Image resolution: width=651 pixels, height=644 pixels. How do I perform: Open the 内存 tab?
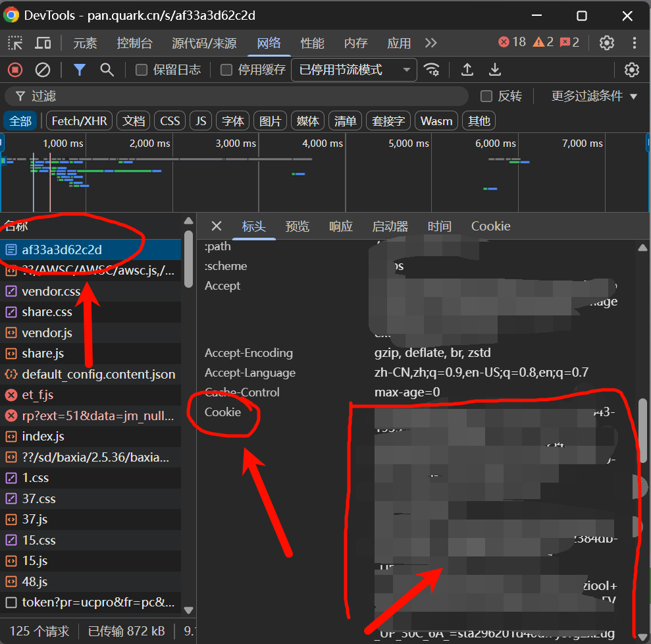pos(356,43)
